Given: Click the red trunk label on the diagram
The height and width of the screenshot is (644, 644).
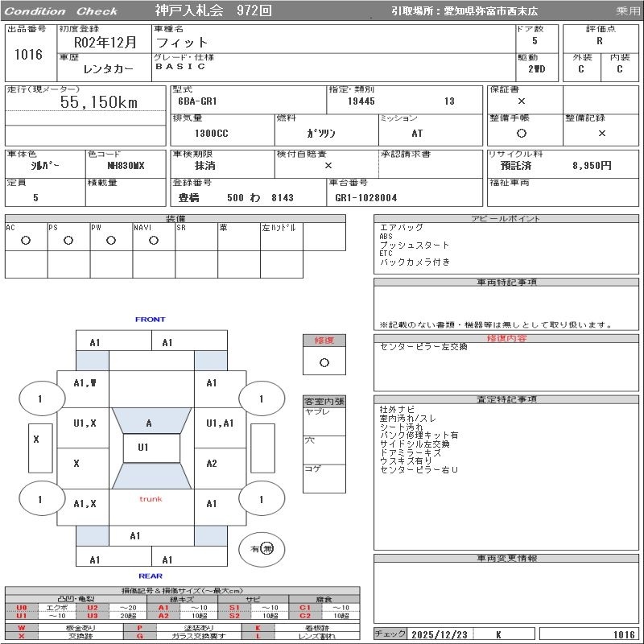Looking at the screenshot, I should 151,499.
